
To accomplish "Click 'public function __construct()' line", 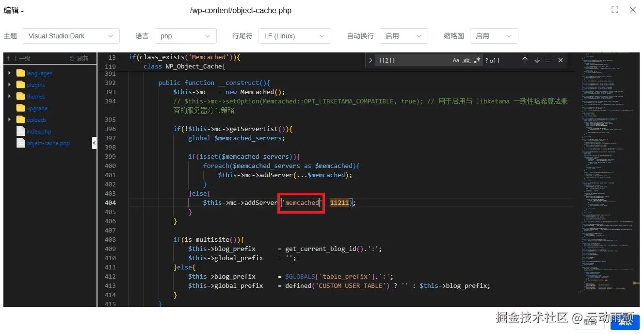I will click(214, 83).
